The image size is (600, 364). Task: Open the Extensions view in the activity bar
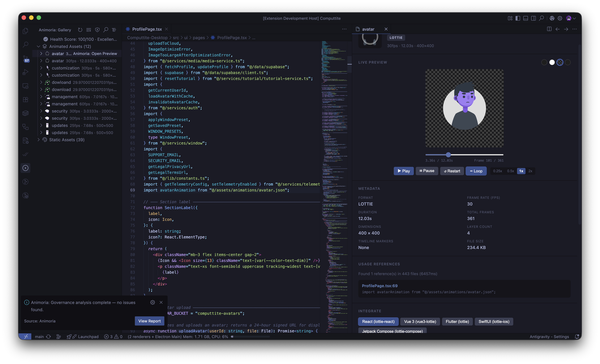pyautogui.click(x=25, y=100)
